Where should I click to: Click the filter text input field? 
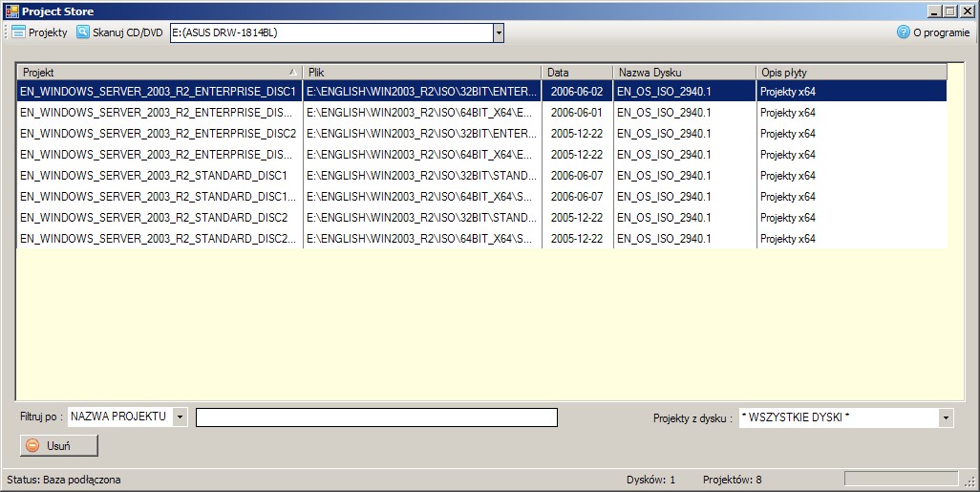[x=377, y=417]
